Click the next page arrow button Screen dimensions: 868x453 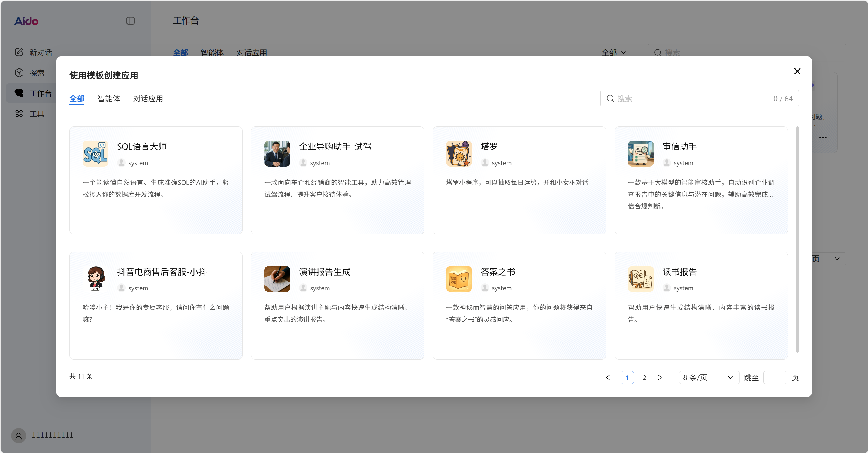[x=660, y=377]
